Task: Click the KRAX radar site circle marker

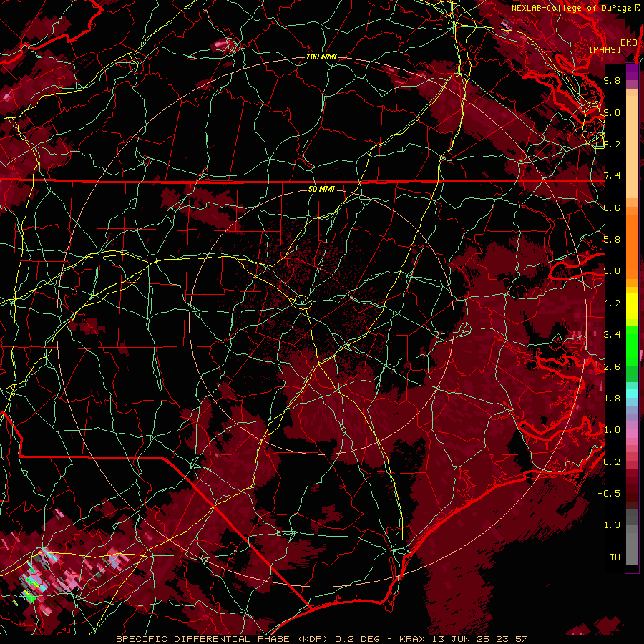Action: [x=302, y=302]
